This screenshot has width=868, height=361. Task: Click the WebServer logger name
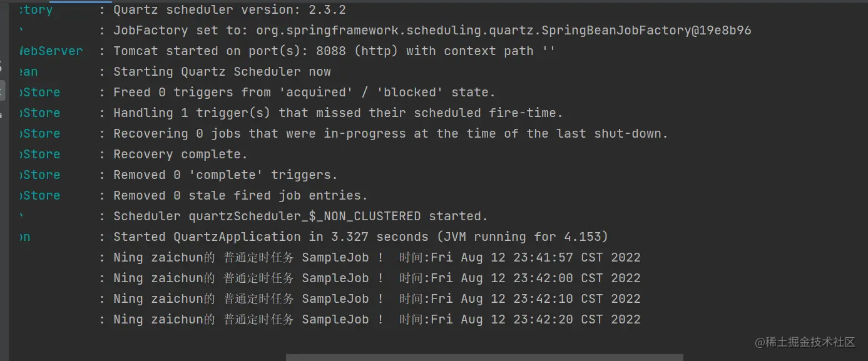pos(51,51)
